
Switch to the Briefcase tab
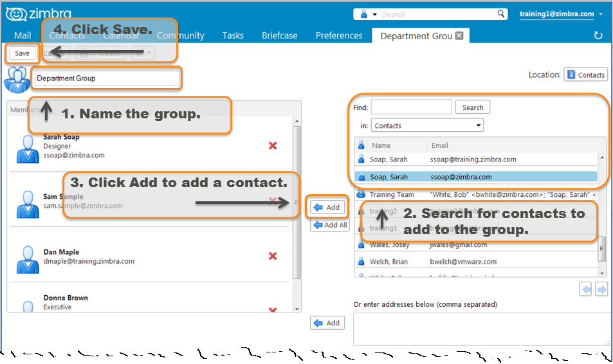279,35
